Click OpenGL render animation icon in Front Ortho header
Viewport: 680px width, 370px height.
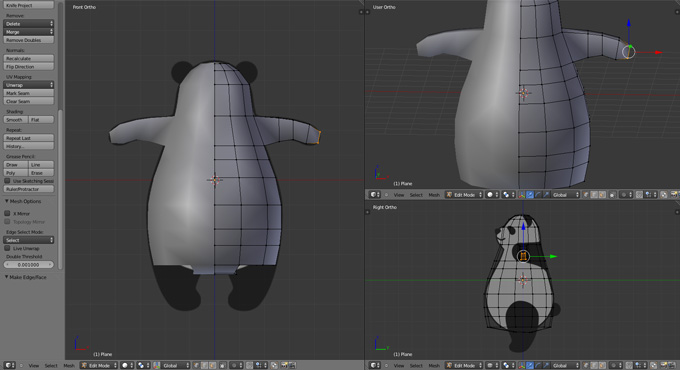click(292, 365)
